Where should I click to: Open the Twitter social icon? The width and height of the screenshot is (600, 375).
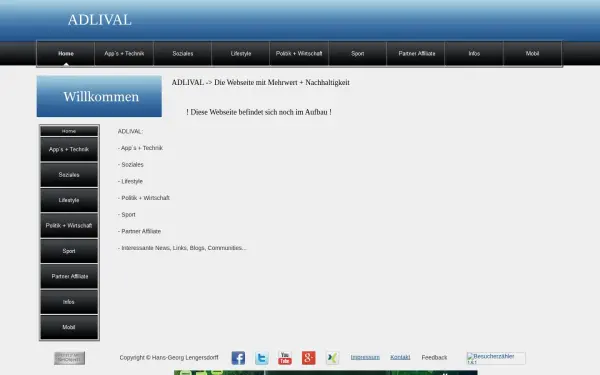tap(262, 358)
